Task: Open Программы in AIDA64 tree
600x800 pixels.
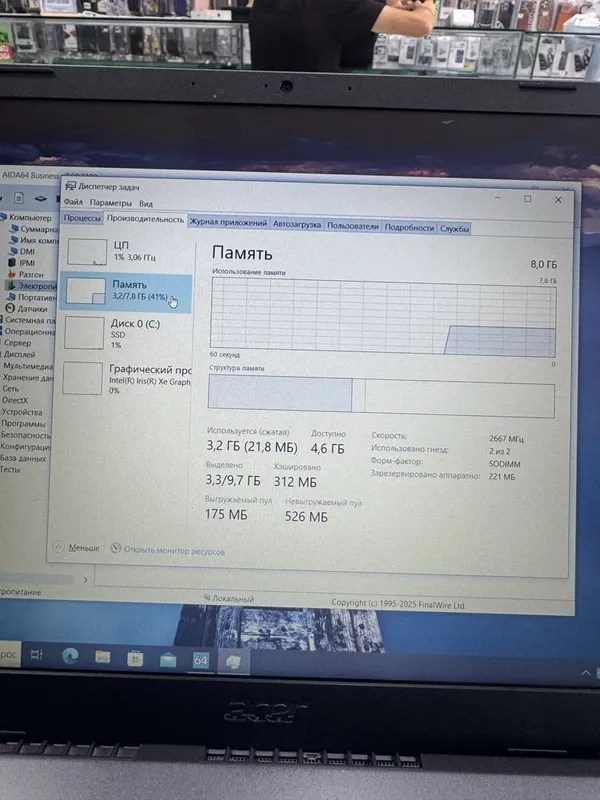Action: pos(22,423)
